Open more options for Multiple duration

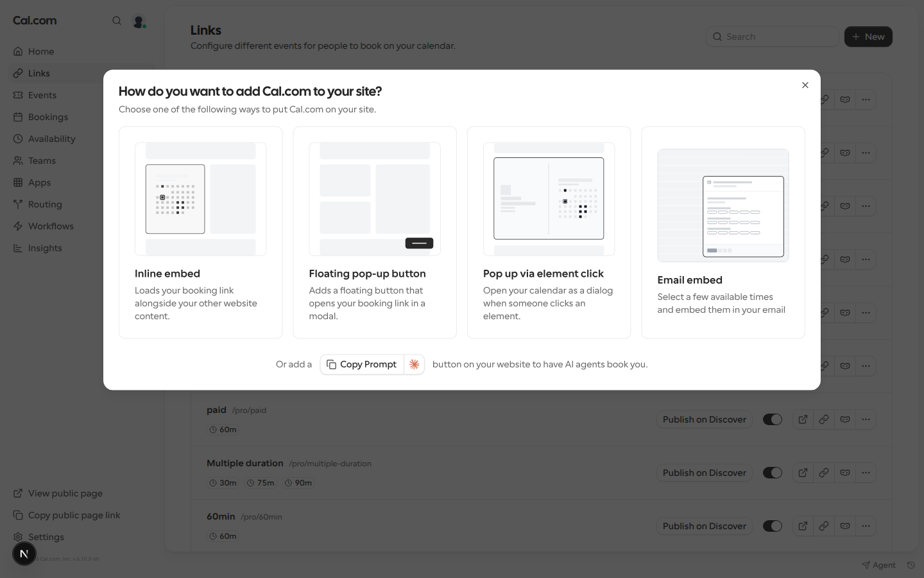pyautogui.click(x=866, y=473)
